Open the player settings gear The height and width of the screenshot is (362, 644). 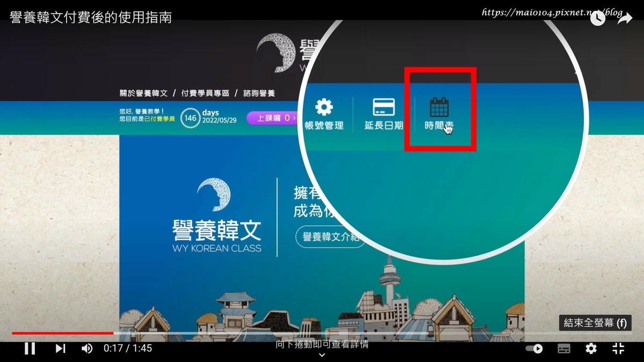pos(591,349)
